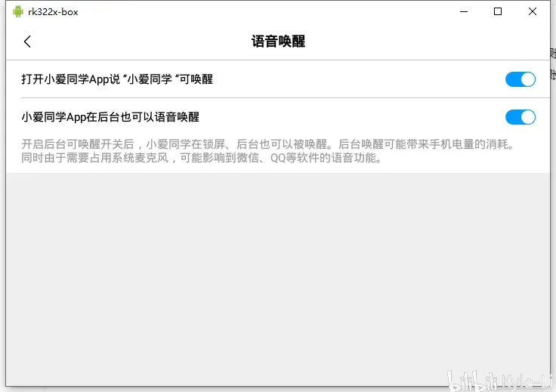
Task: Close the rk322x-box window
Action: (x=533, y=11)
